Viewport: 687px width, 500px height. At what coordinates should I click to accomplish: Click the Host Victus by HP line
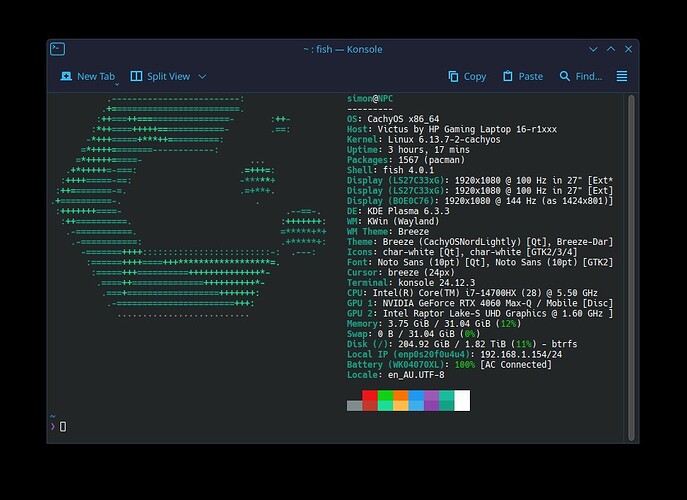pos(452,129)
